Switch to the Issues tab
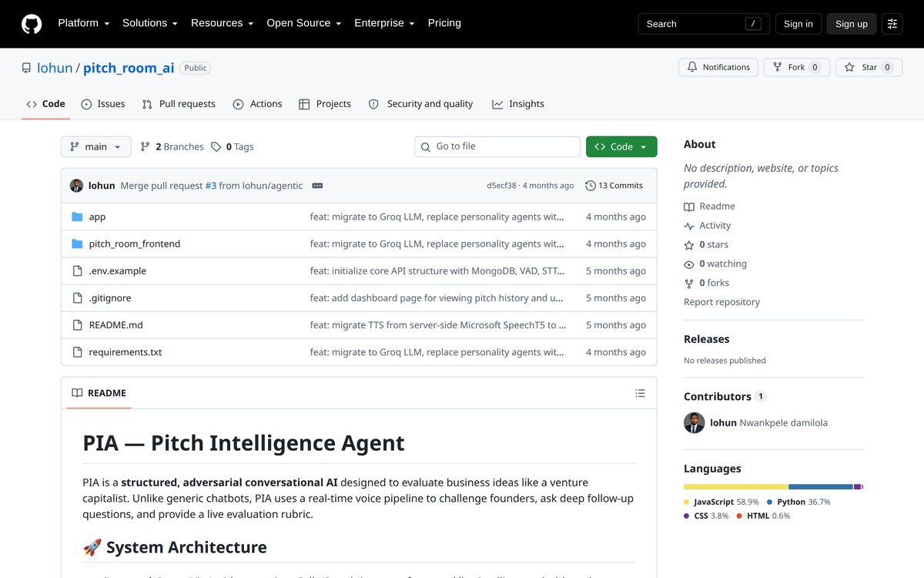This screenshot has width=924, height=578. (103, 104)
